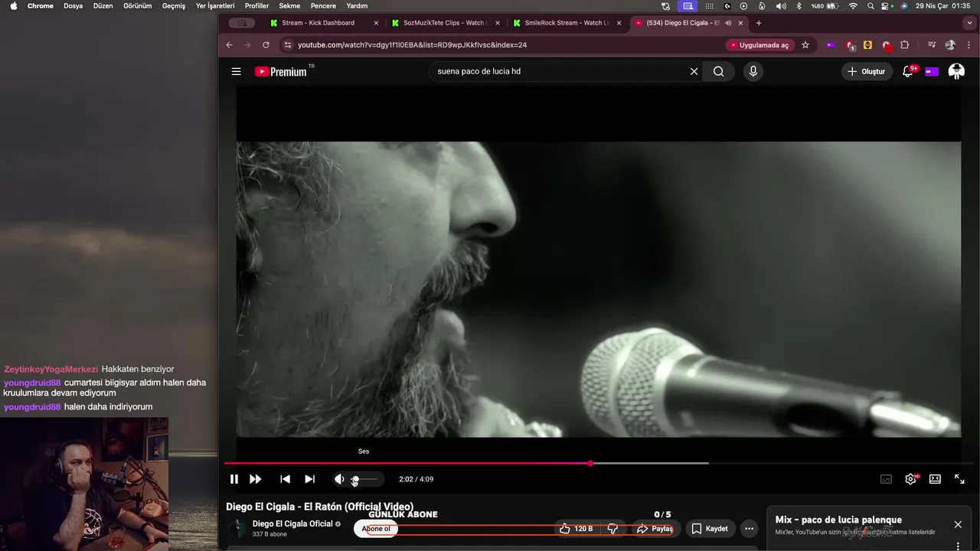Search by voice microphone button
Screen dimensions: 980x551
pos(753,71)
